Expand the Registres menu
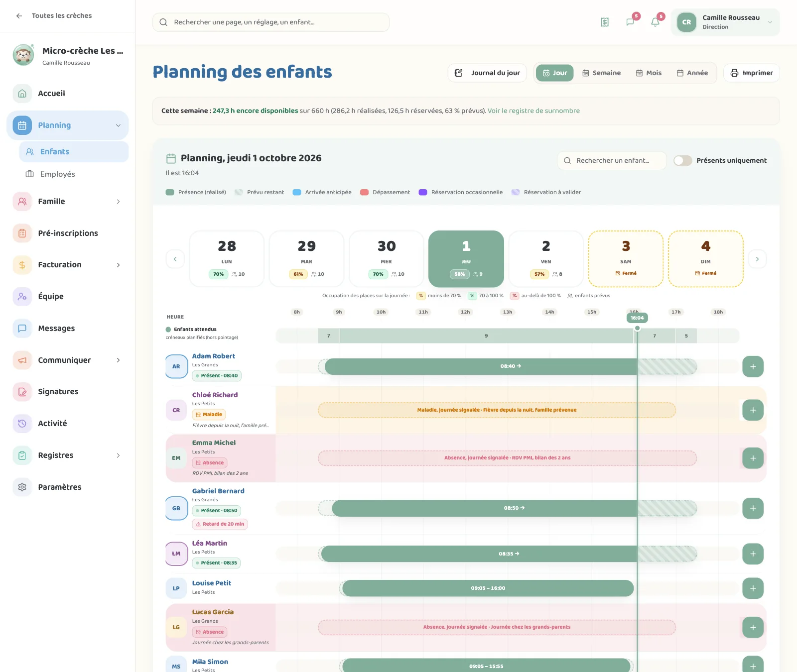The image size is (797, 672). 118,455
